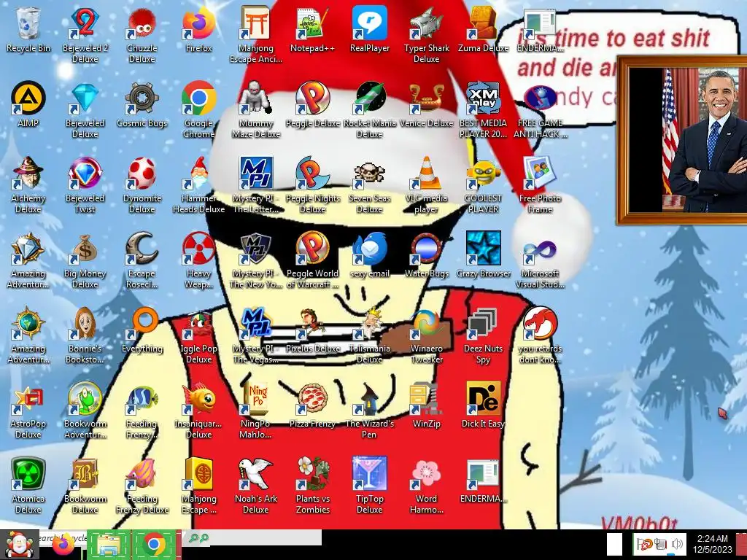Select Typer Shark Deluxe icon

426,35
